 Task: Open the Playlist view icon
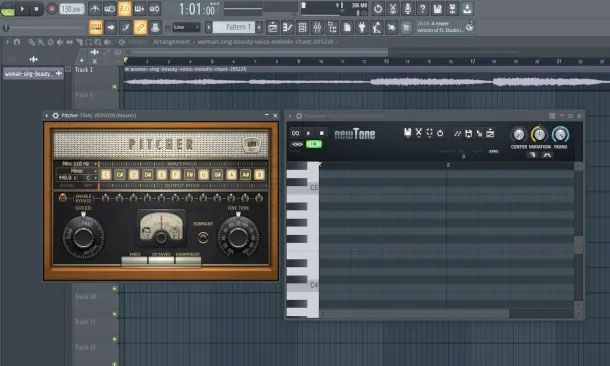coord(273,27)
